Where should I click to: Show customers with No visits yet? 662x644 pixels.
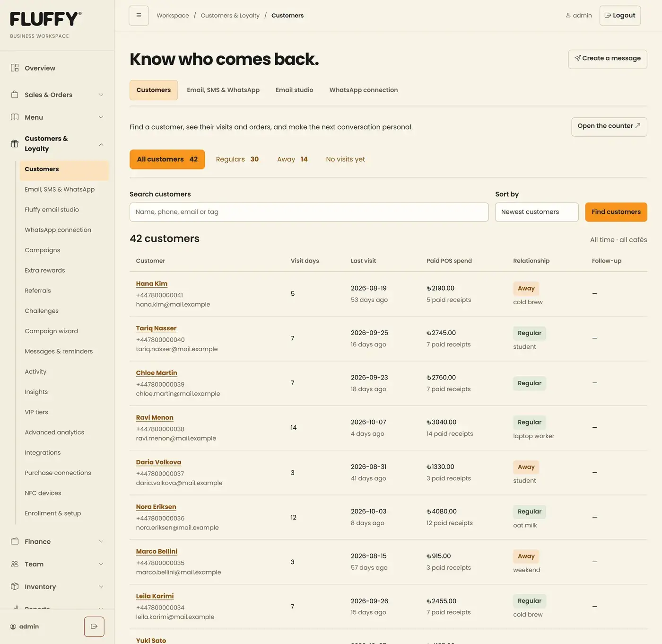pos(346,159)
